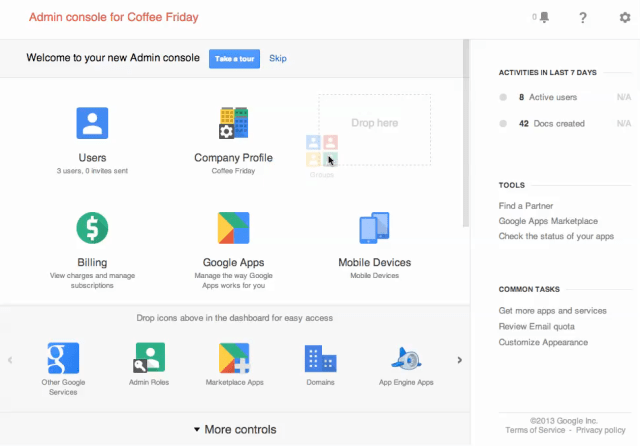Click the dashboard vertical scrollbar

(466, 130)
